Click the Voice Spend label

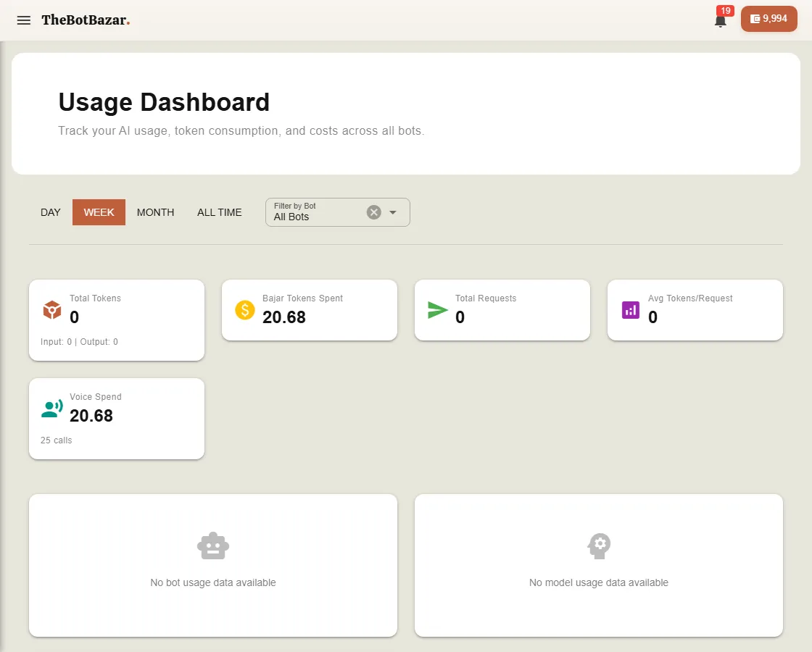point(96,397)
